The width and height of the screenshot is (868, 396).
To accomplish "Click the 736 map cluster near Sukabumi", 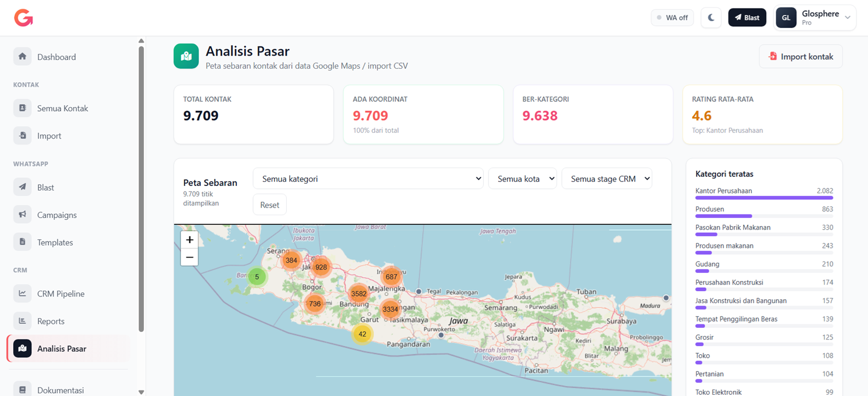I will coord(315,304).
